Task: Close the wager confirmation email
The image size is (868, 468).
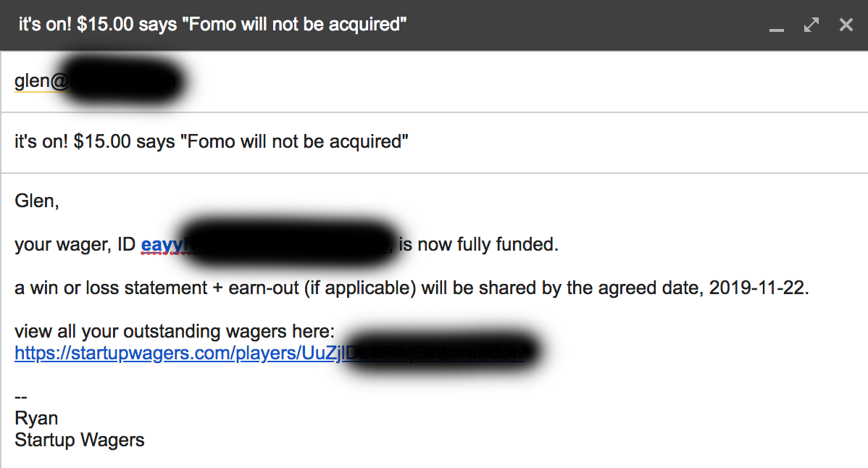Action: 846,24
